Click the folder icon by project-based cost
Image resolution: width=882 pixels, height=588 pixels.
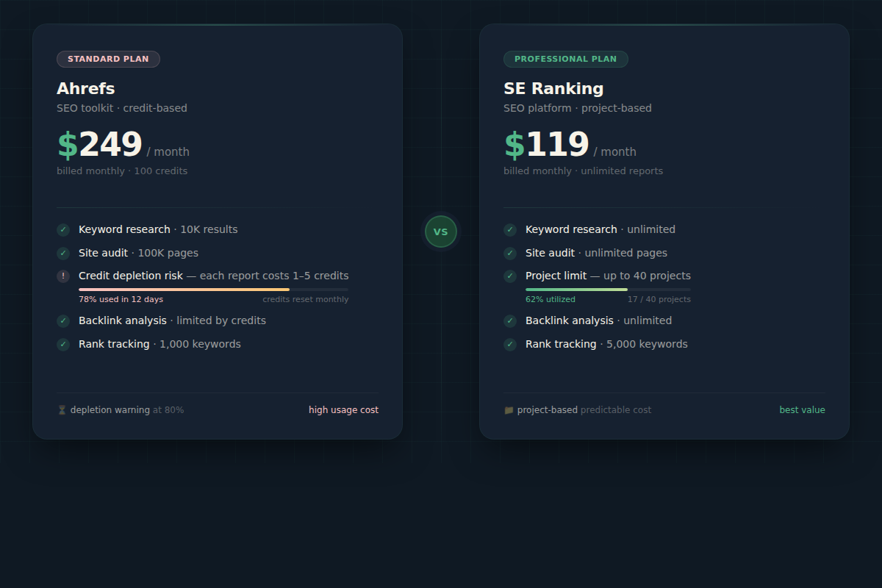509,410
